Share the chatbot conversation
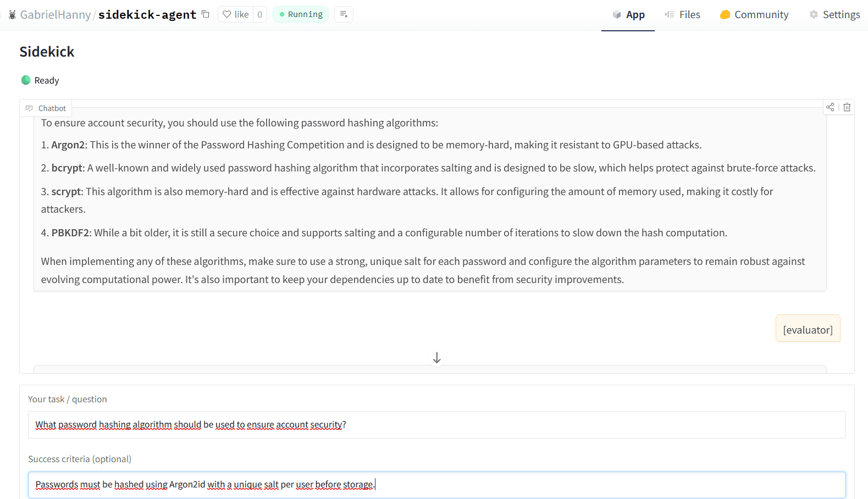Image resolution: width=868 pixels, height=499 pixels. click(x=830, y=107)
